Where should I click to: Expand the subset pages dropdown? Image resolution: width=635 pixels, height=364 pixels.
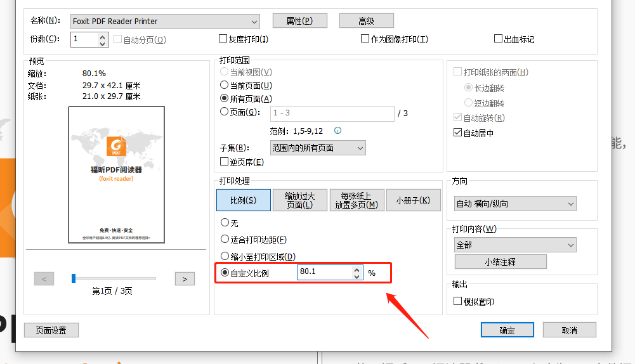click(360, 148)
